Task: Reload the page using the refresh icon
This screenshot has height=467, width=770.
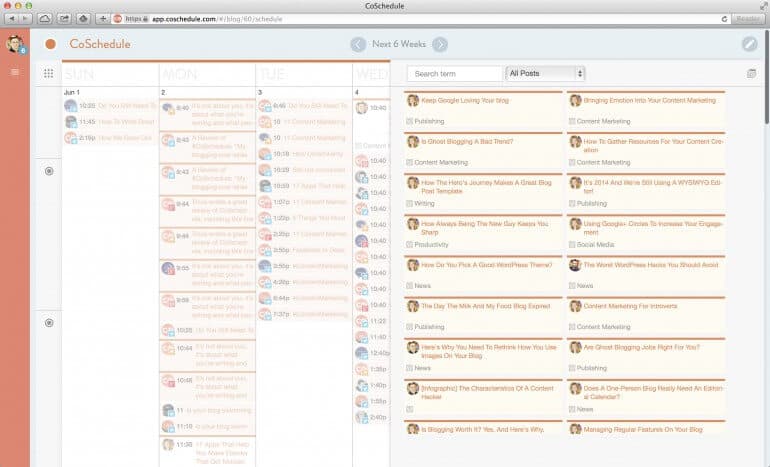Action: 724,19
